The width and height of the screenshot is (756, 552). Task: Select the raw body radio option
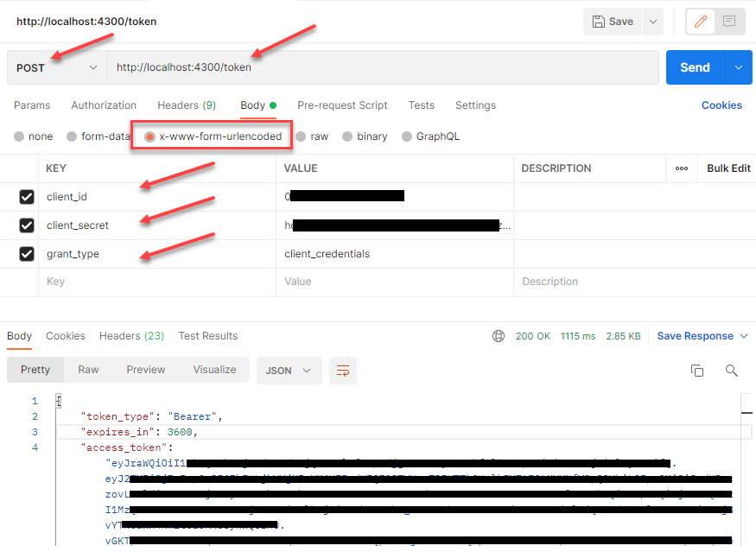click(301, 136)
